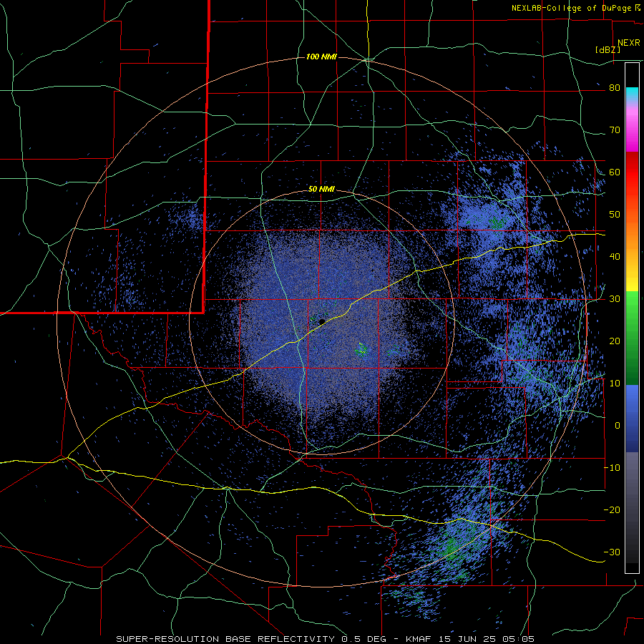Select the -10 value on the dBZ scale
The height and width of the screenshot is (644, 644).
pyautogui.click(x=612, y=467)
